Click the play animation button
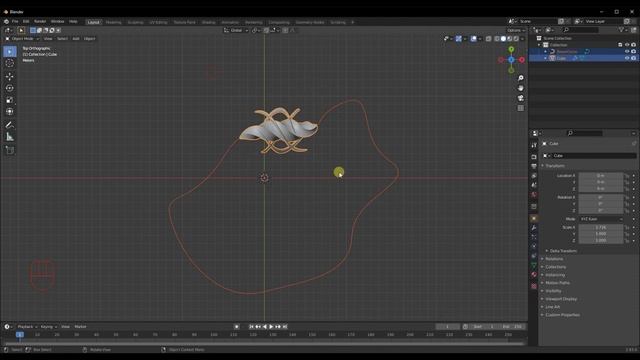The width and height of the screenshot is (640, 360). click(x=271, y=327)
